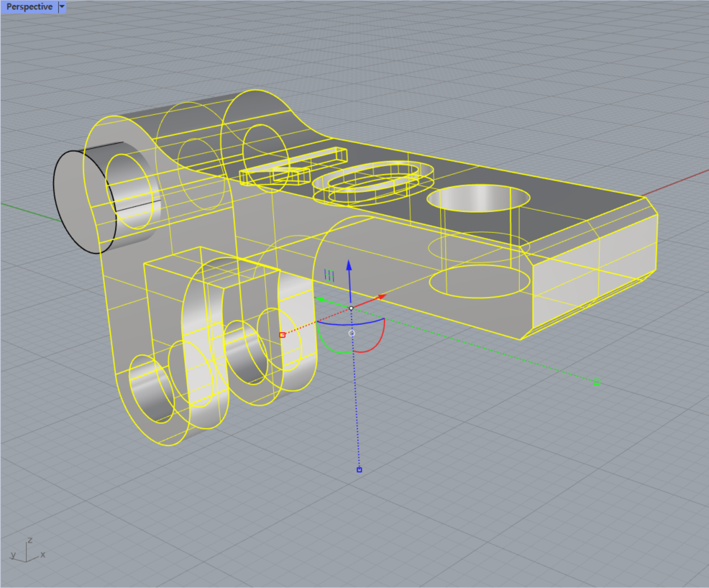Click the gumball white origin point

coord(352,308)
